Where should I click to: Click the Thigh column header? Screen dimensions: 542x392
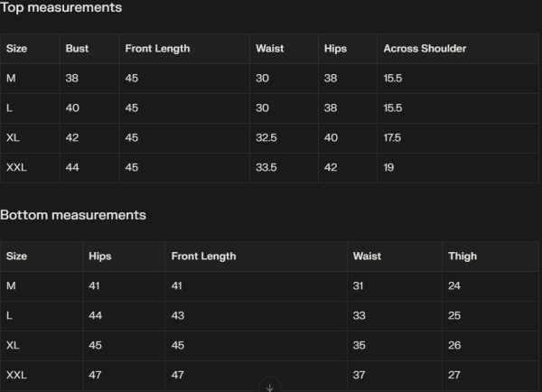pos(462,257)
